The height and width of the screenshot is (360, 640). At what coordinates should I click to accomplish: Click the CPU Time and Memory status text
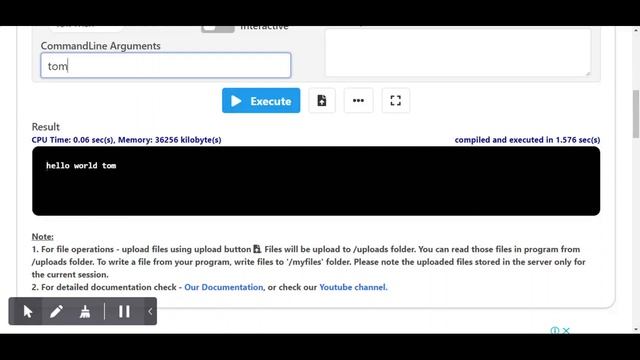pyautogui.click(x=127, y=140)
